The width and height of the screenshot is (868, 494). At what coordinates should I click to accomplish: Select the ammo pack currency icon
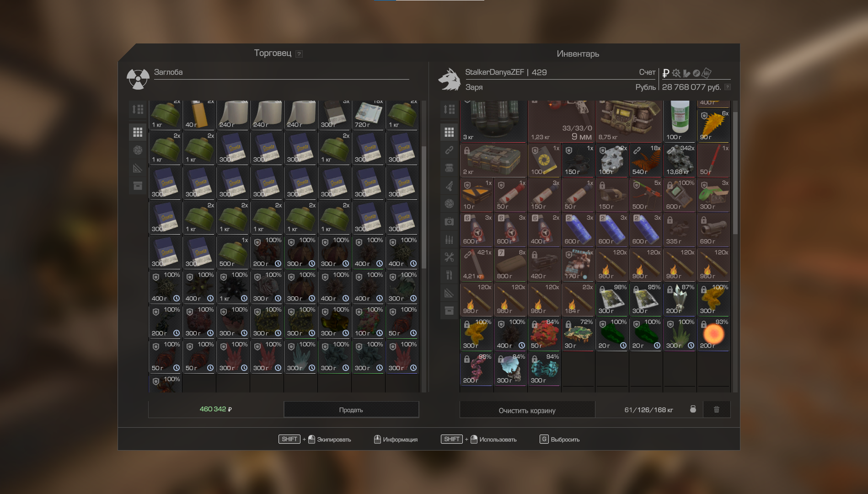click(x=707, y=73)
